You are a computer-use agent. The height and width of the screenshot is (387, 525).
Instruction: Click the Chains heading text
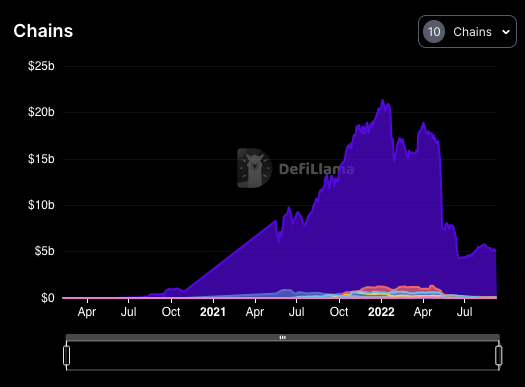pyautogui.click(x=43, y=31)
